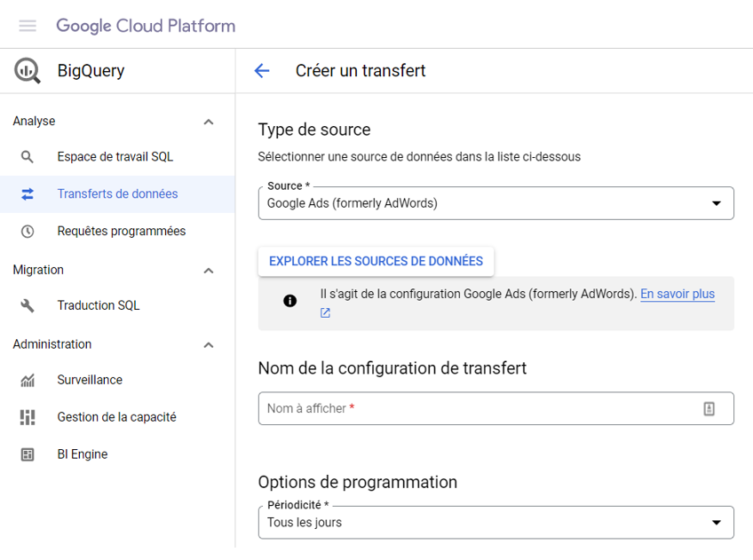This screenshot has width=753, height=560.
Task: Open the Périodicité dropdown
Action: (x=496, y=523)
